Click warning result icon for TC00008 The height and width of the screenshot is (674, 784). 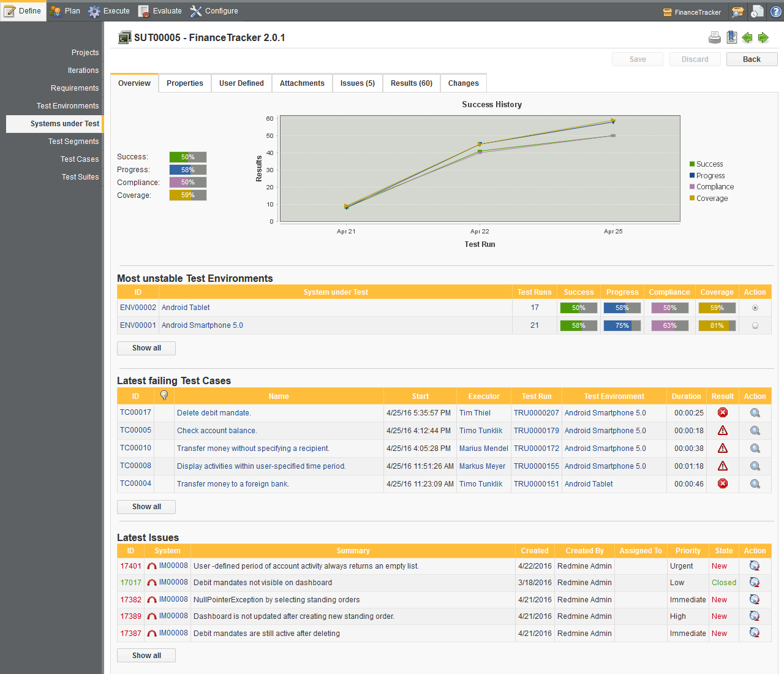(723, 466)
